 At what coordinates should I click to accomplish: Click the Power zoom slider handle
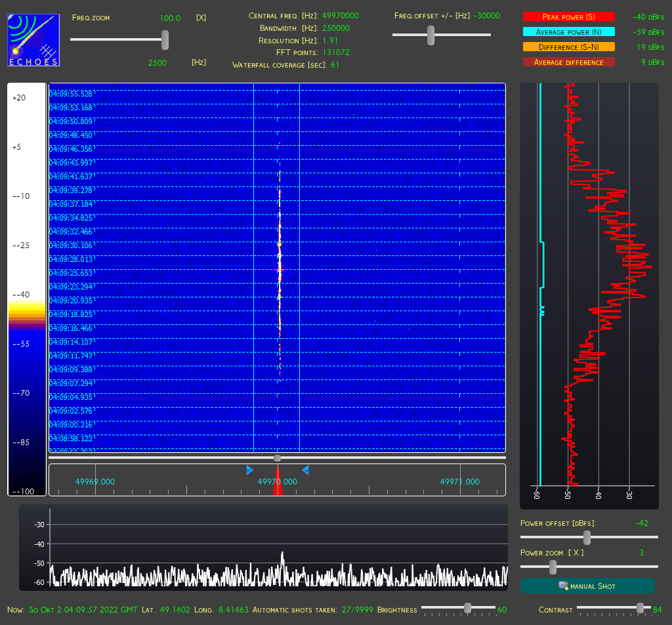click(x=553, y=567)
